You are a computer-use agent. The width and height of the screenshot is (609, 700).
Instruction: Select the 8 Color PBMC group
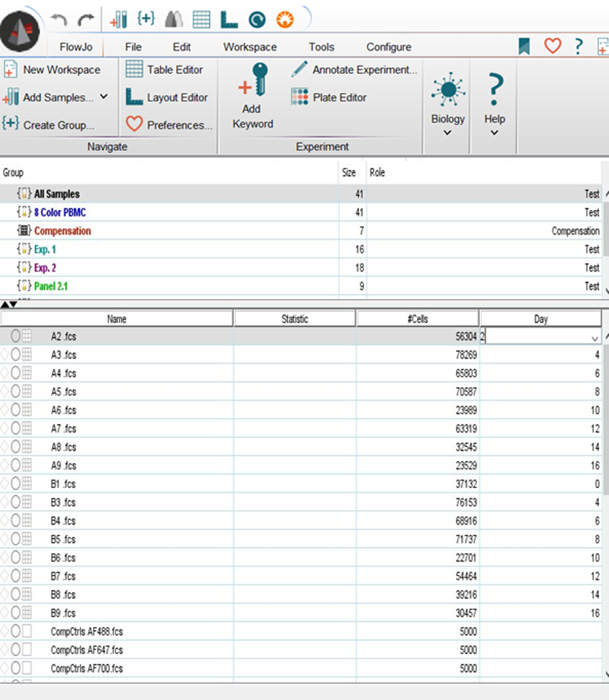(x=60, y=212)
